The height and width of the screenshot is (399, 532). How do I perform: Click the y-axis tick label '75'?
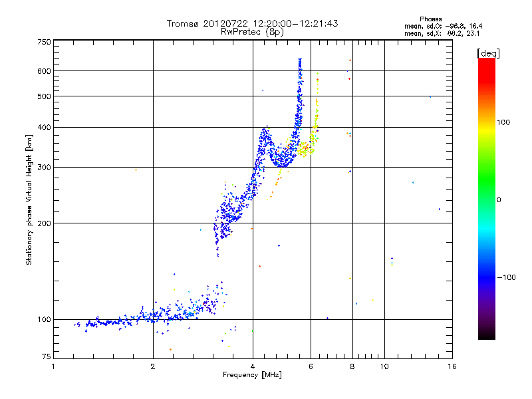(47, 356)
